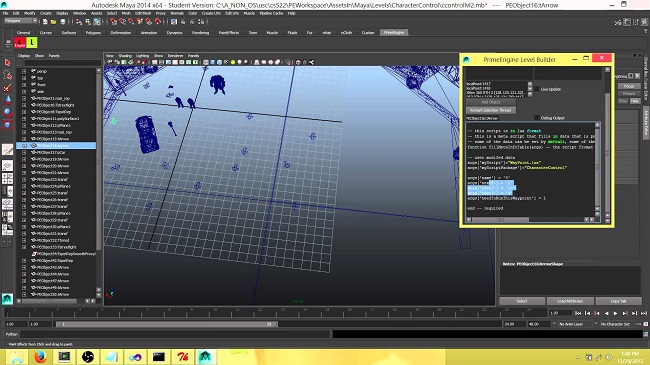Switch to the PrimeEngine shelf tab
650x365 pixels.
pyautogui.click(x=393, y=32)
